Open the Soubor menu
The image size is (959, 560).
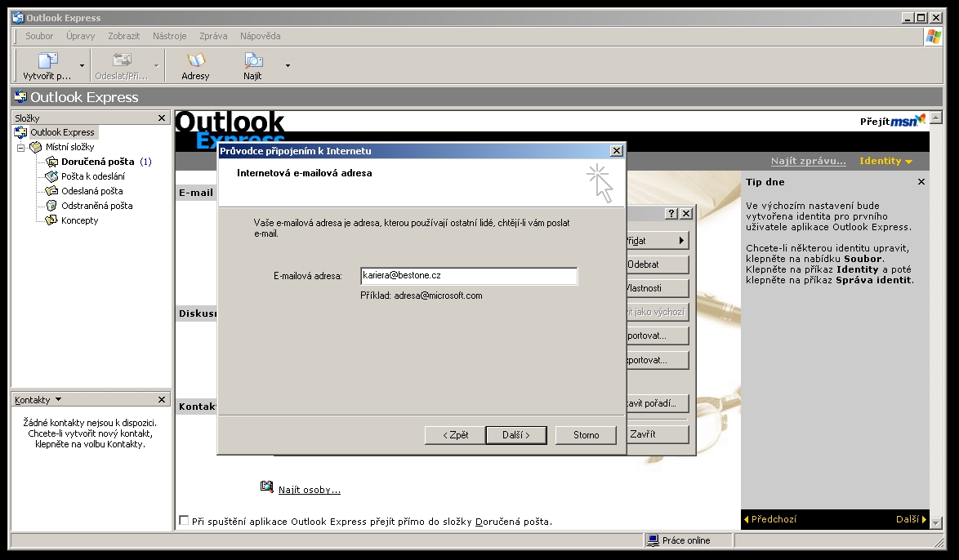[39, 36]
